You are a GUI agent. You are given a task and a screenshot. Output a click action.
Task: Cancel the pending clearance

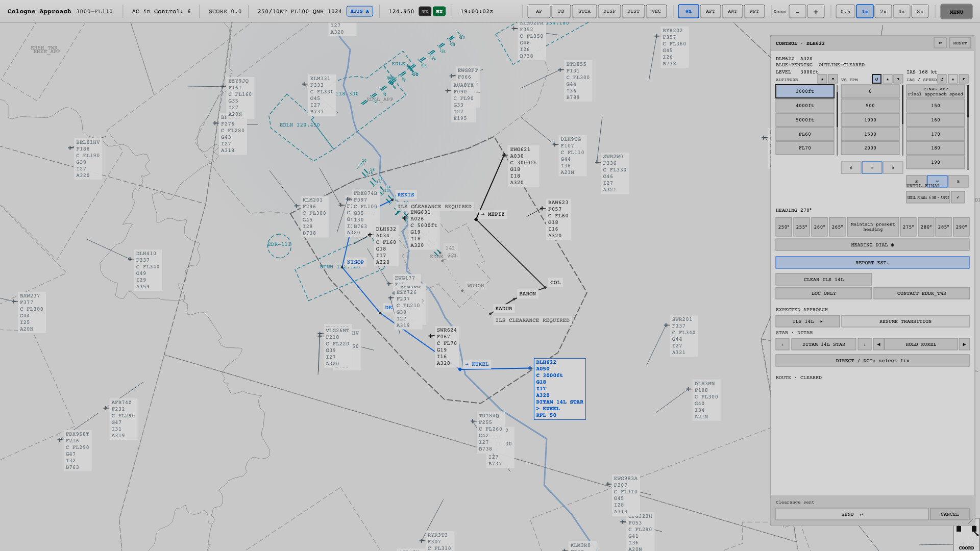point(950,514)
